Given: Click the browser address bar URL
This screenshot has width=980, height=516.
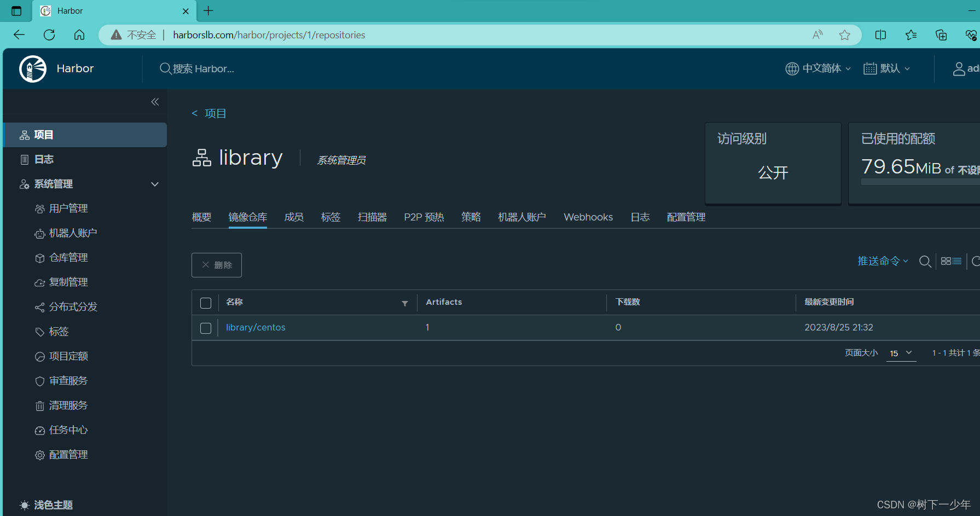Looking at the screenshot, I should [x=269, y=35].
